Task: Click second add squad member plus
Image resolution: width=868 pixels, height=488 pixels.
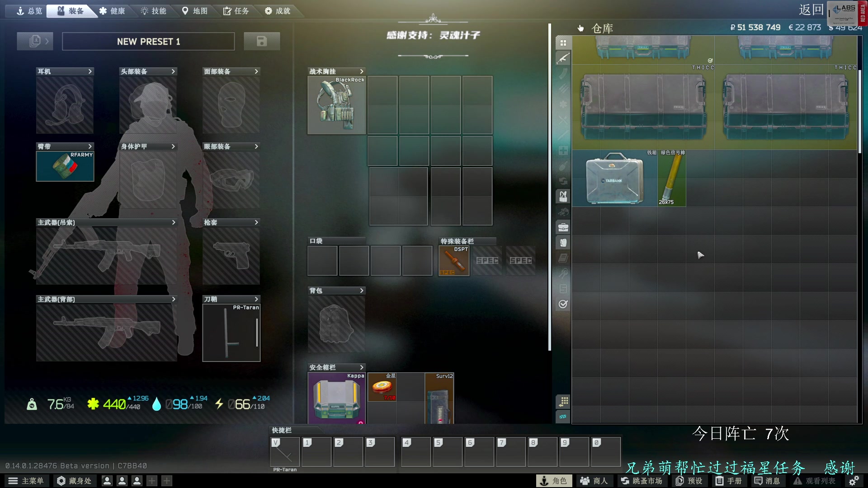Action: tap(167, 481)
